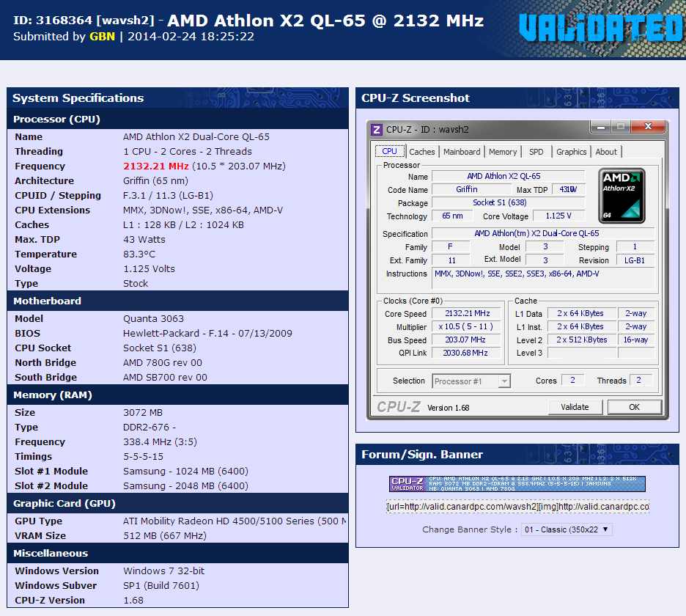Switch to the CPU tab
This screenshot has width=686, height=616.
(389, 151)
